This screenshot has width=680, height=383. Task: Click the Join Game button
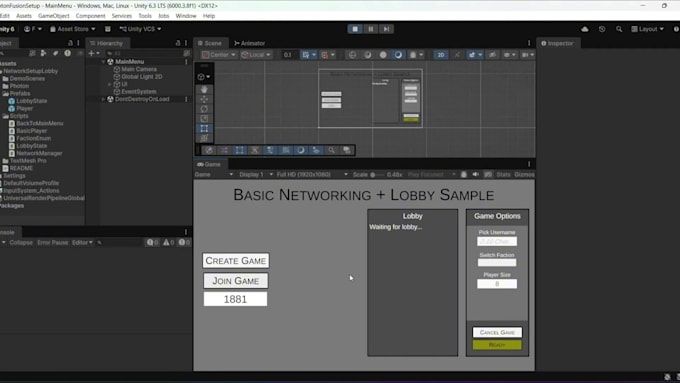pos(235,281)
